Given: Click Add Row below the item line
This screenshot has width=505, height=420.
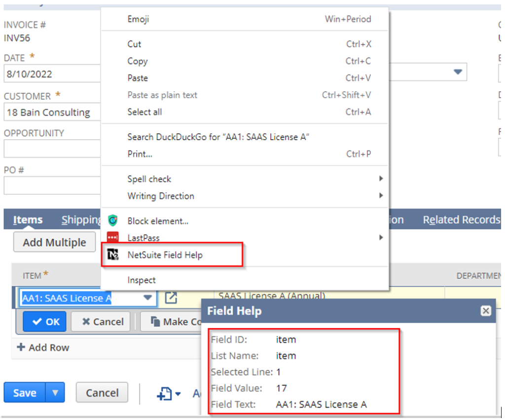Looking at the screenshot, I should click(x=43, y=347).
